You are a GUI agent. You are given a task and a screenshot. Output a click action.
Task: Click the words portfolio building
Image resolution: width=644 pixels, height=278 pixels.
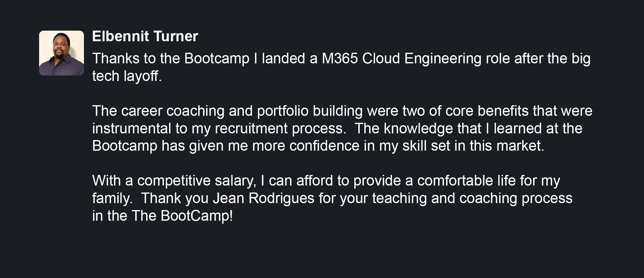pos(310,111)
